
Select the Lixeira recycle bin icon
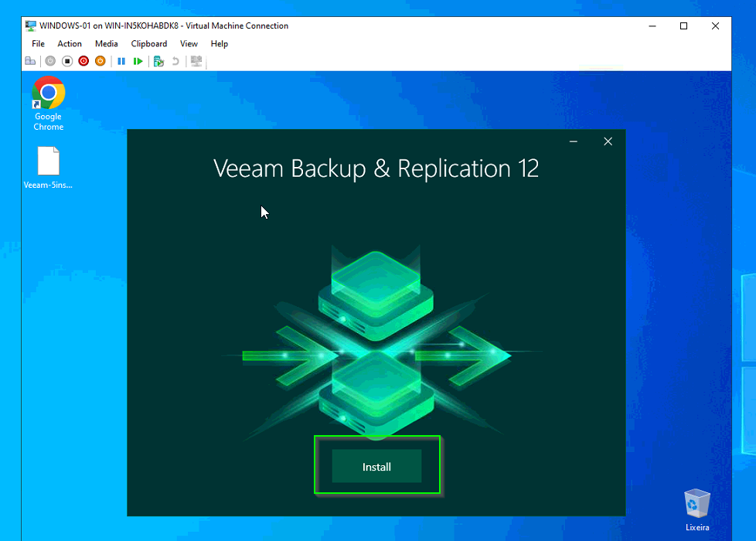tap(697, 510)
